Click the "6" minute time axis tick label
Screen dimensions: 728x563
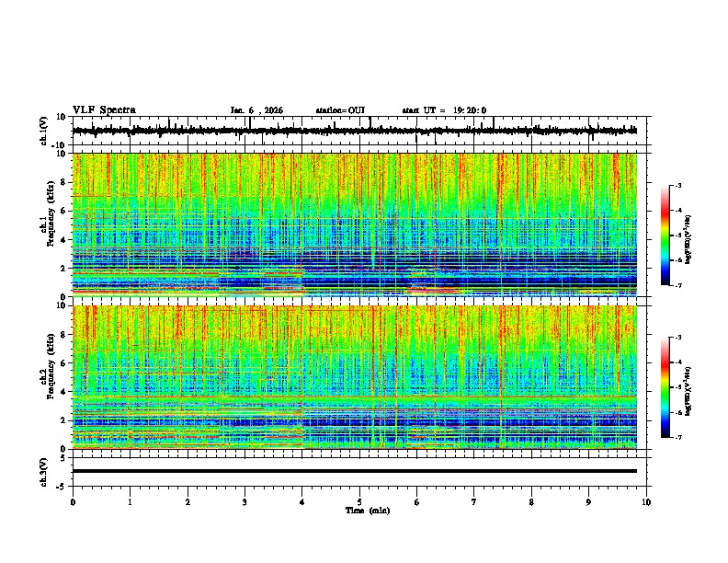(417, 502)
